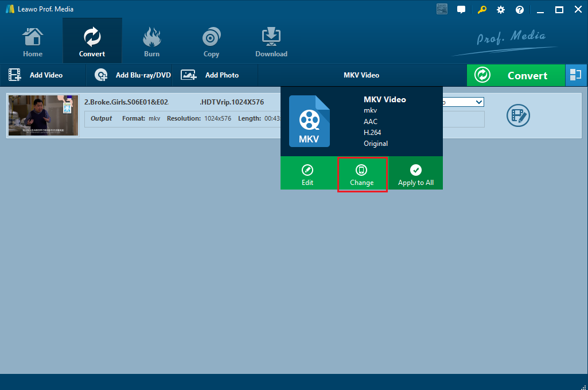Select the Broke Girls video thumbnail

pyautogui.click(x=43, y=115)
